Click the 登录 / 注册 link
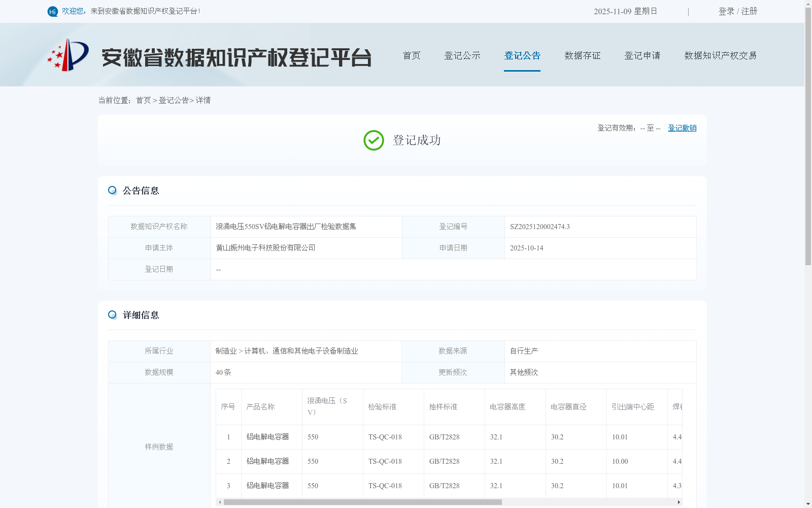 [738, 11]
